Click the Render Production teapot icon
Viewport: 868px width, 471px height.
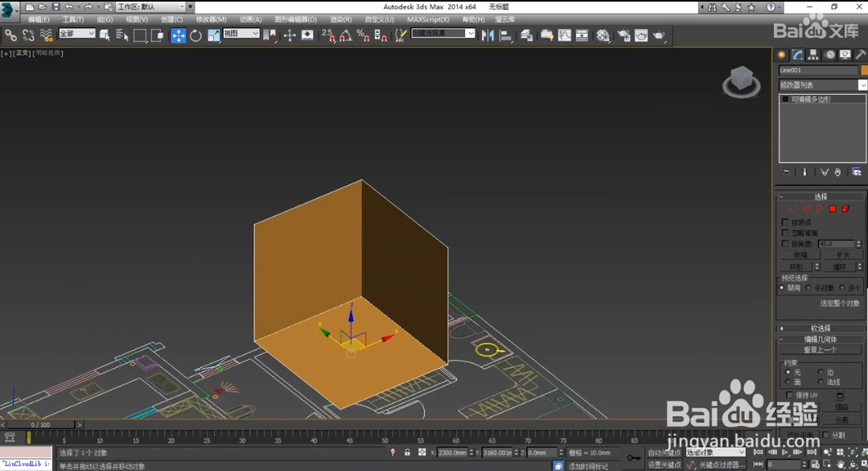point(659,35)
